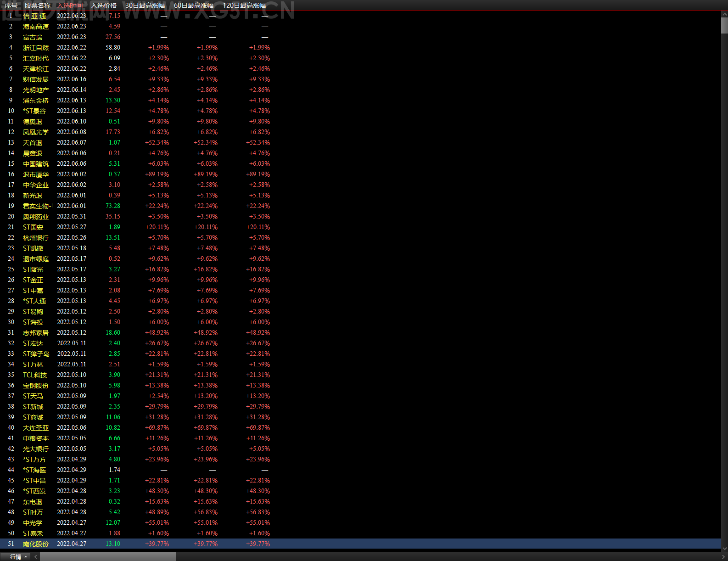Select stock ST曙光
728x561 pixels.
pos(33,269)
